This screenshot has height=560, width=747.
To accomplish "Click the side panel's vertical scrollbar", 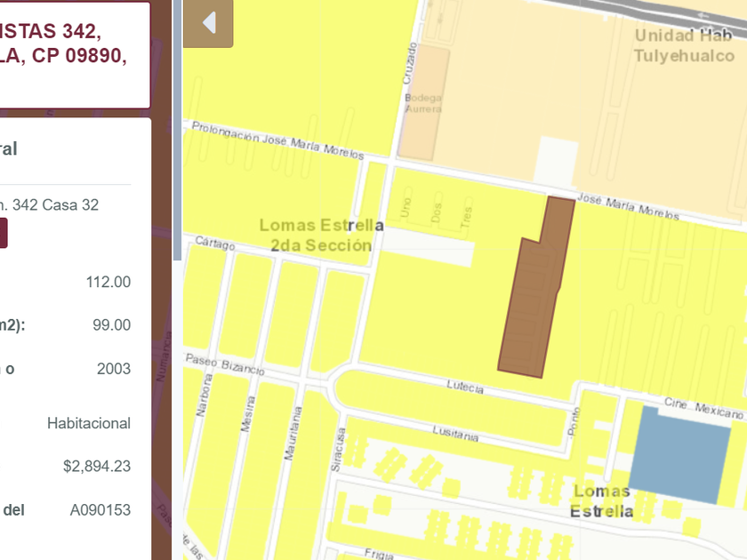I will click(x=177, y=133).
